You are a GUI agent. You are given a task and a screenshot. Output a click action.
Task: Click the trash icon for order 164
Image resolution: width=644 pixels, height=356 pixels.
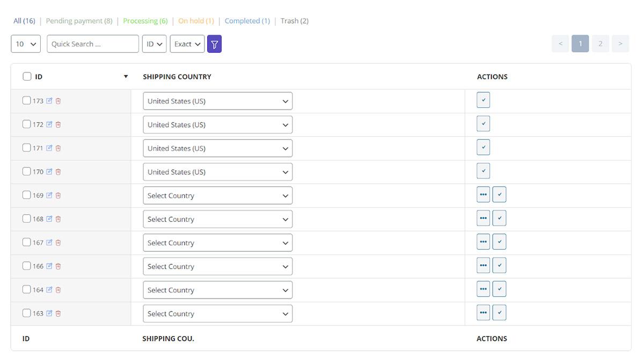tap(58, 290)
